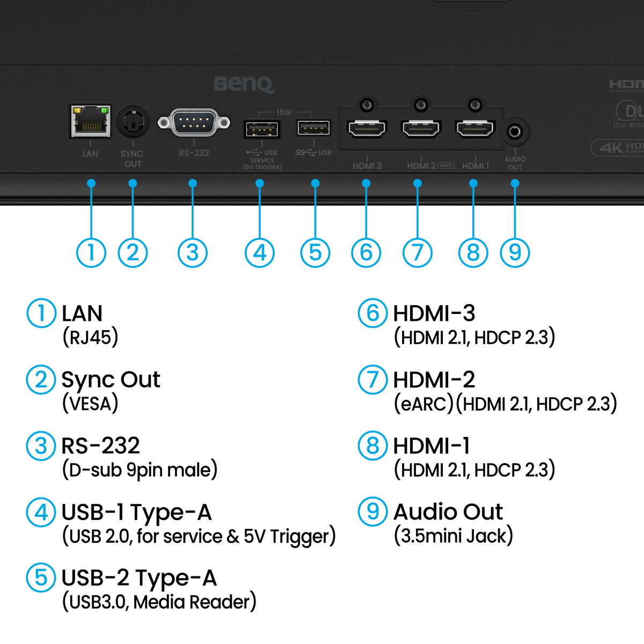
Task: Select the HDMI 1 port
Action: click(x=475, y=129)
